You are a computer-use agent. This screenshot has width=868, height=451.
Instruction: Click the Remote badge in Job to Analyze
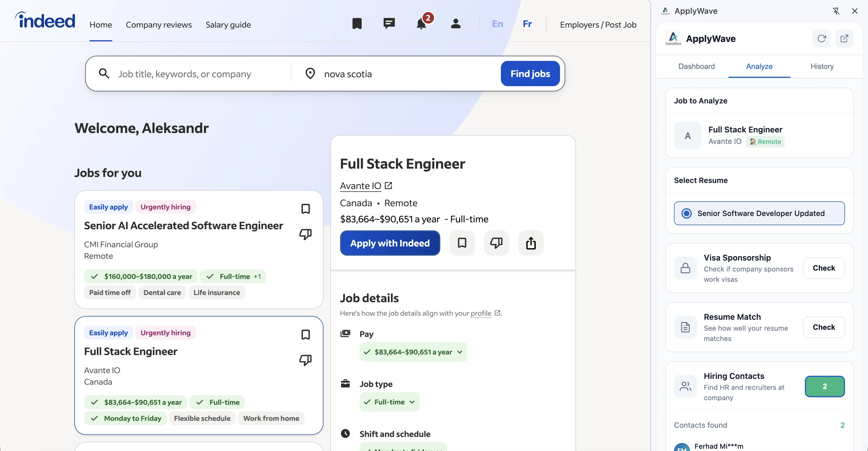click(x=765, y=142)
